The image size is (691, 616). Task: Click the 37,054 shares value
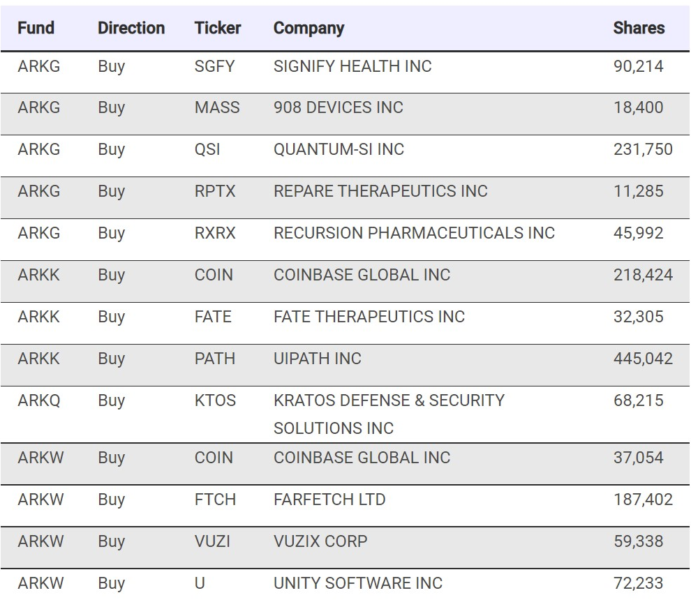pyautogui.click(x=639, y=458)
